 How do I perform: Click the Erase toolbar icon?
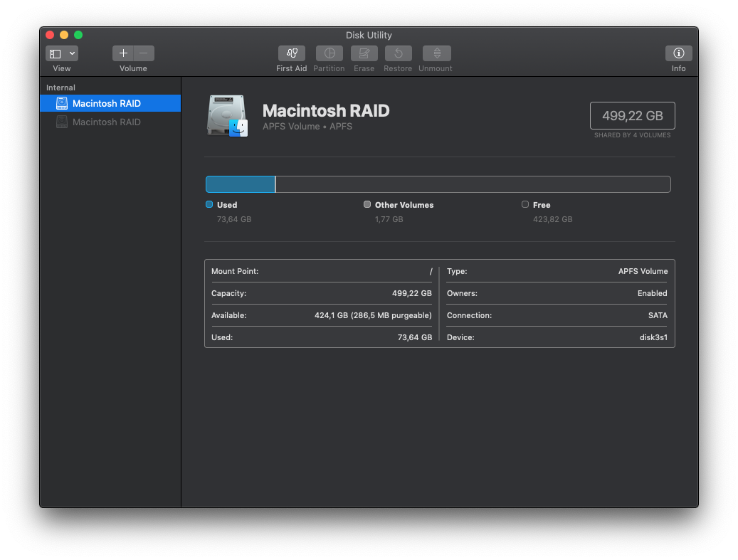click(364, 53)
